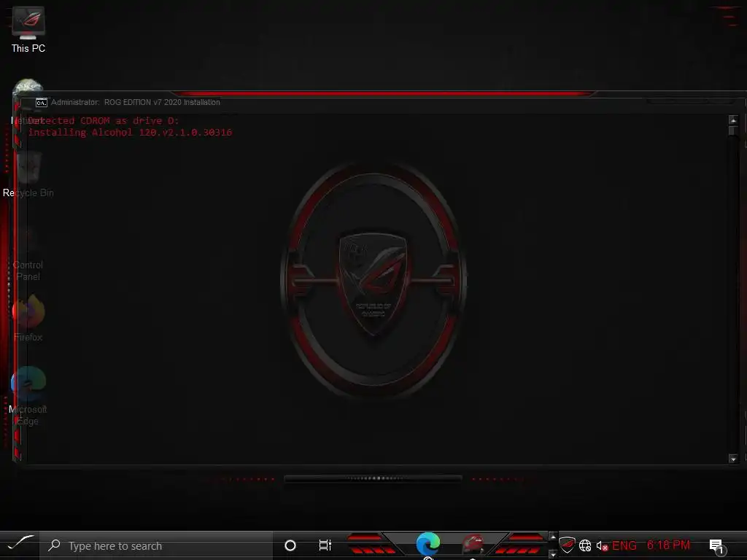The image size is (747, 560).
Task: Open Task View from the taskbar
Action: point(325,545)
